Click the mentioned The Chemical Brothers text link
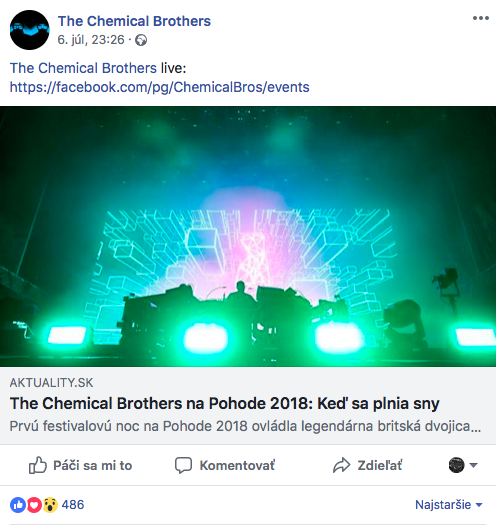This screenshot has height=525, width=496. coord(83,68)
